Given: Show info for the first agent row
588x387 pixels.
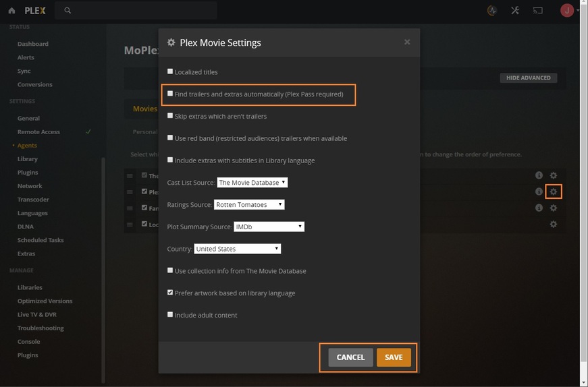Looking at the screenshot, I should (539, 175).
